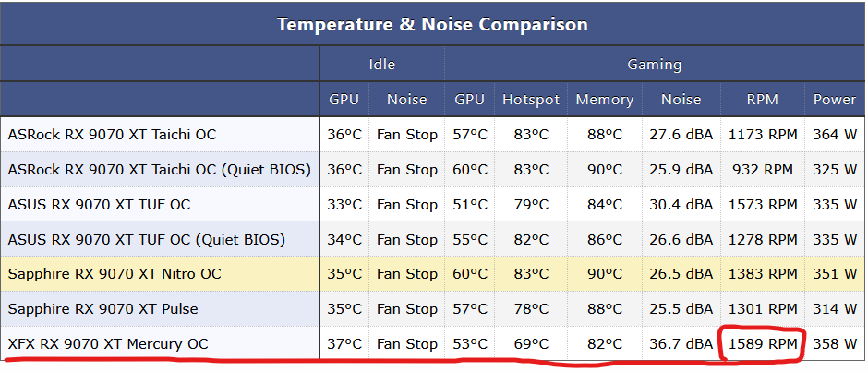Select ASRock Taichi OC (Quiet BIOS) row name
868x371 pixels.
(160, 170)
